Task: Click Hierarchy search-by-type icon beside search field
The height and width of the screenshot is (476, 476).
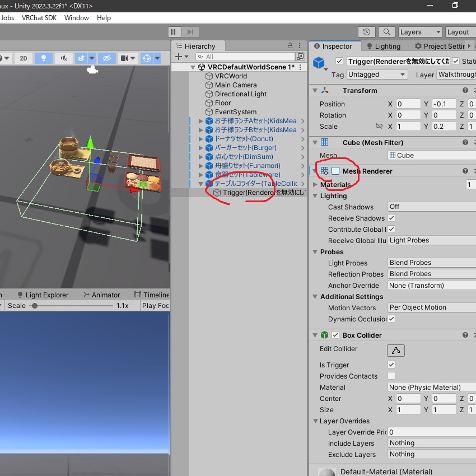Action: [x=300, y=57]
